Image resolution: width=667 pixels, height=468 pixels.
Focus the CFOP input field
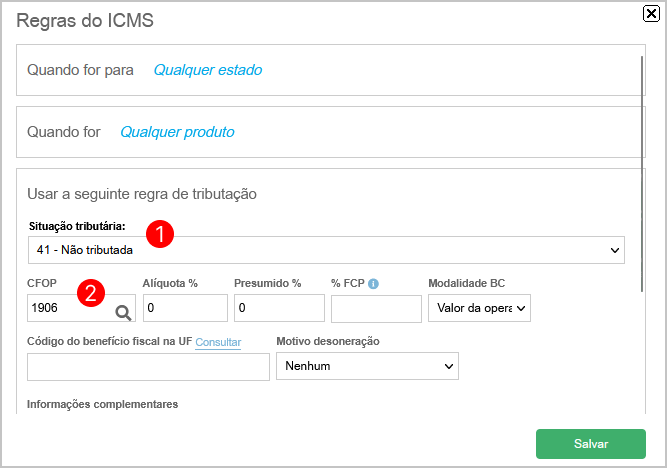[70, 308]
